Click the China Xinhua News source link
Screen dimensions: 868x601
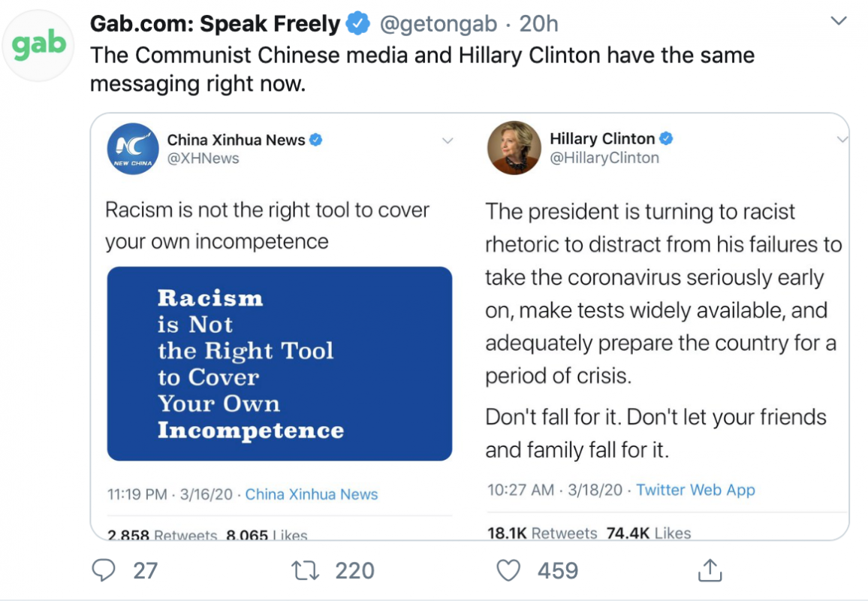point(312,494)
